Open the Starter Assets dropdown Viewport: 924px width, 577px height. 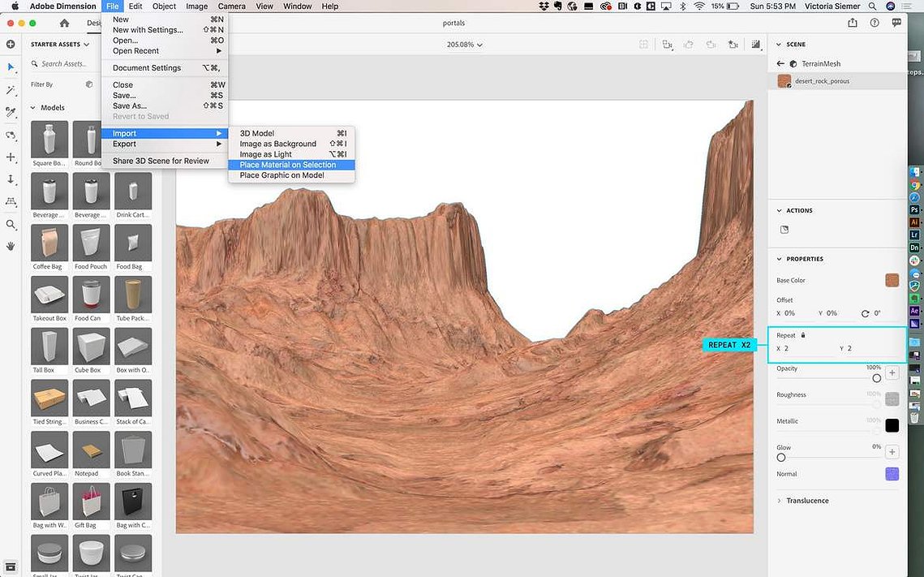(60, 44)
